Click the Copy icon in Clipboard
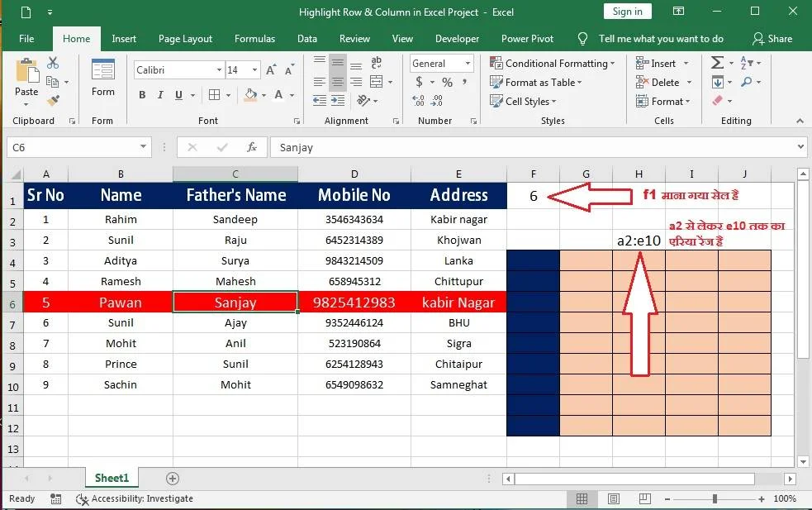This screenshot has width=812, height=510. 52,82
